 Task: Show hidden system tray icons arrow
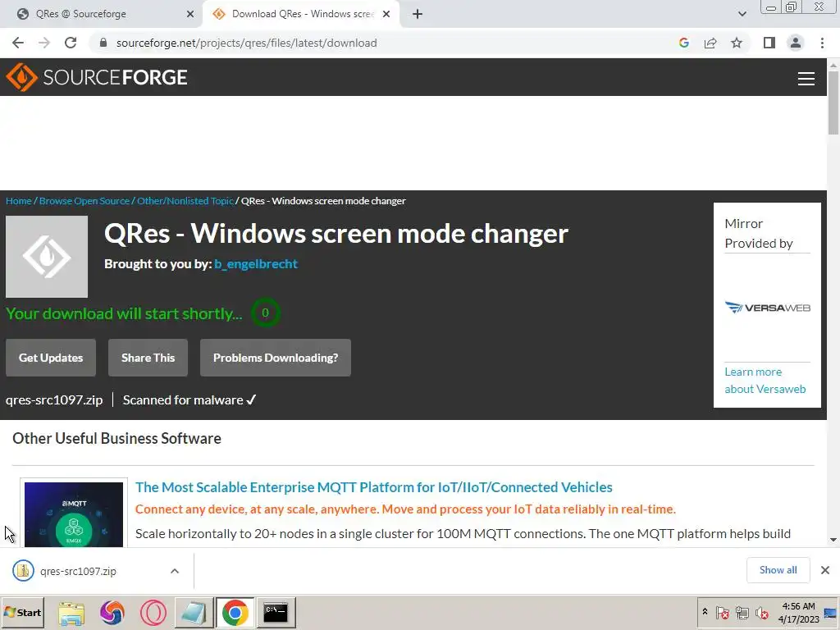click(705, 612)
